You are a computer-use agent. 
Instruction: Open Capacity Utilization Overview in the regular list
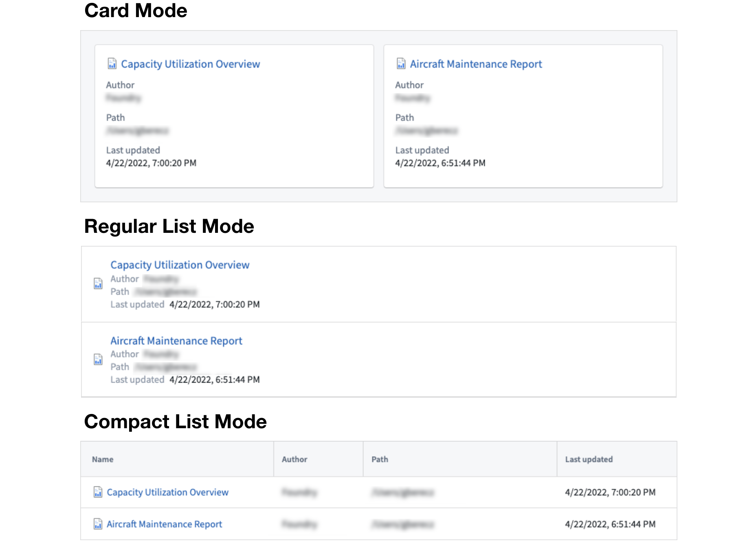click(x=180, y=265)
